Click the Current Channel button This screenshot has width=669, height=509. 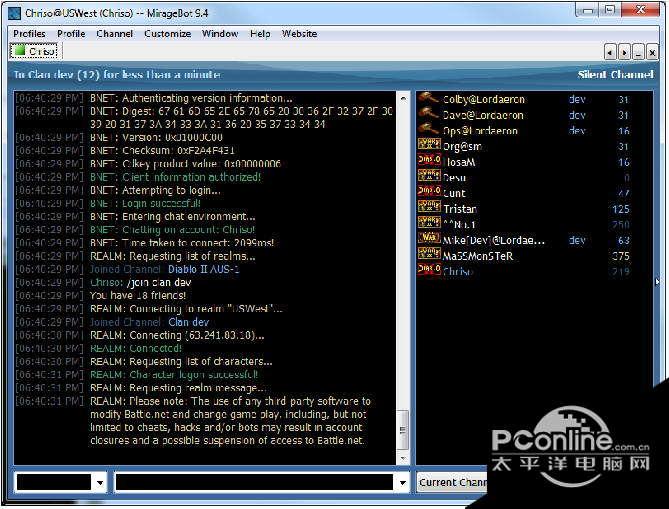click(x=453, y=483)
